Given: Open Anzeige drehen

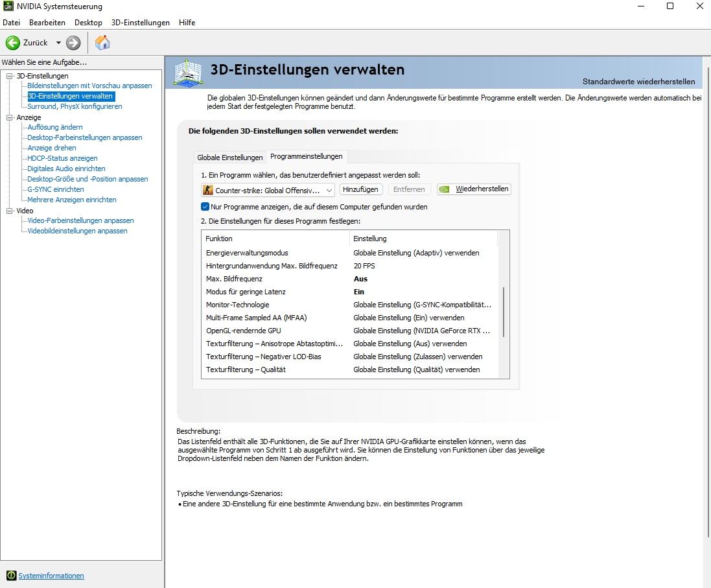Looking at the screenshot, I should coord(52,148).
